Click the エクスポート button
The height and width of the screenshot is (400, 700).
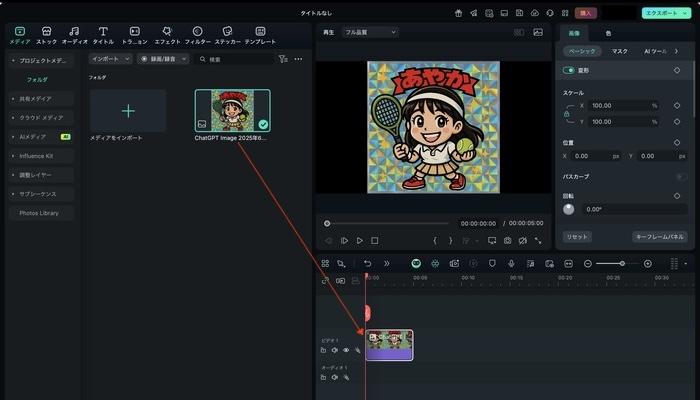(x=663, y=13)
